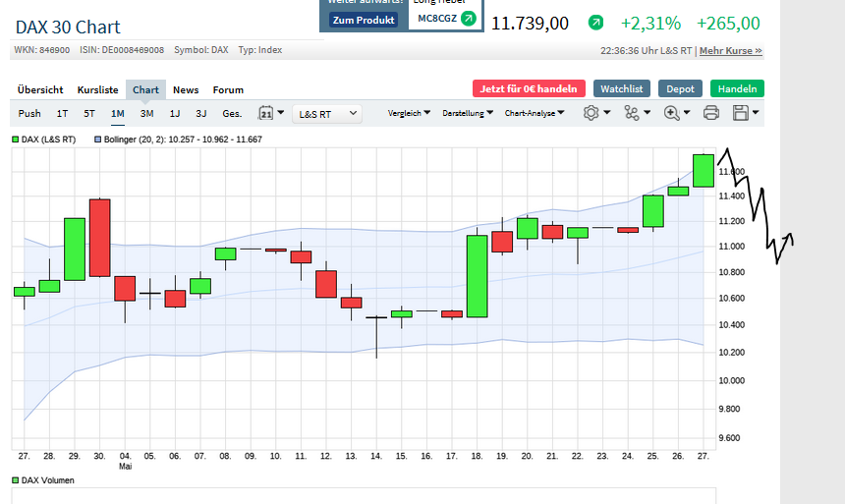Click the drawing tools icon

pyautogui.click(x=632, y=113)
